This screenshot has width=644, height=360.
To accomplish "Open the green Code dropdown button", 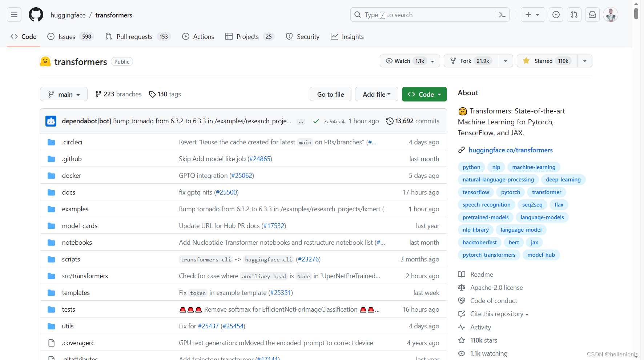I will click(424, 94).
